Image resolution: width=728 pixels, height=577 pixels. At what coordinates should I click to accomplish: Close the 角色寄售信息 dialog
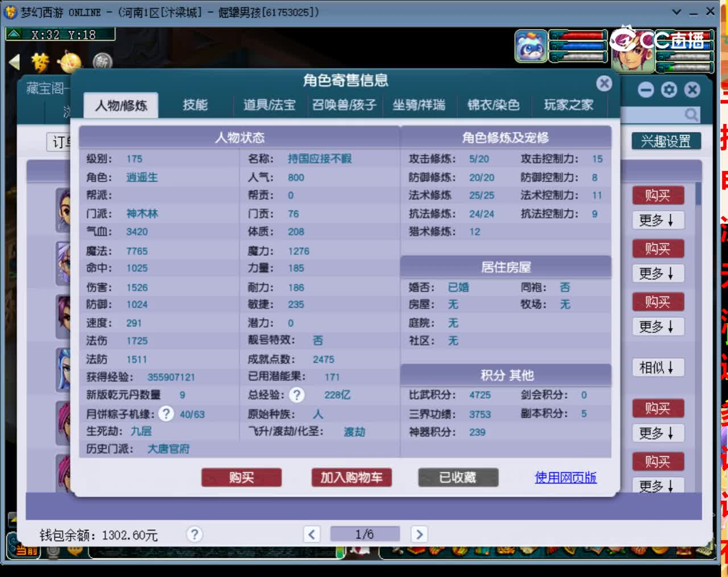click(604, 84)
